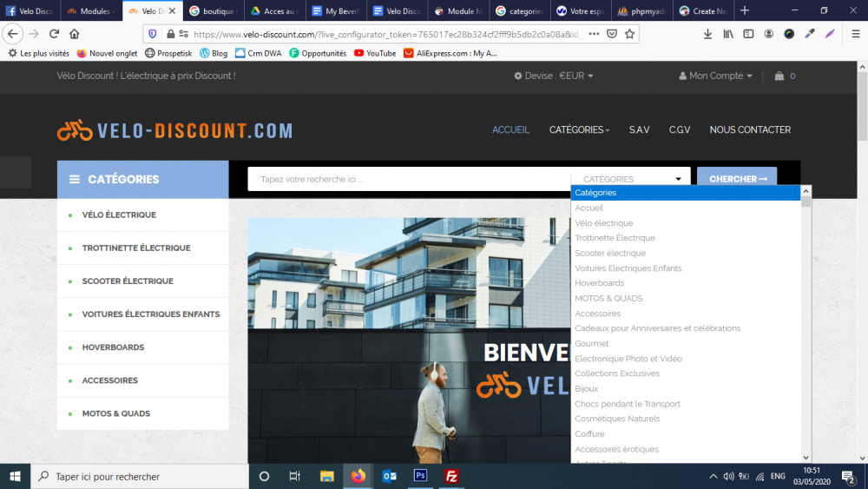This screenshot has width=868, height=489.
Task: Toggle the sidebar icon in Firefox toolbar
Action: 748,34
